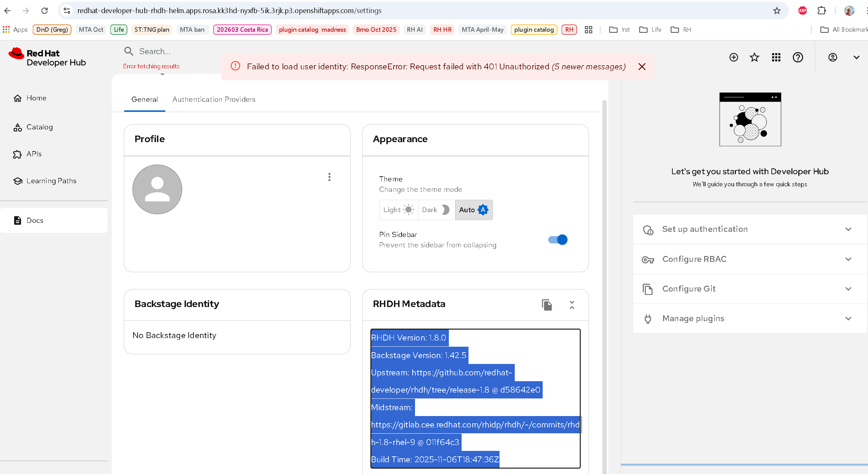Go to Learning Paths in sidebar
This screenshot has width=868, height=474.
click(x=51, y=181)
